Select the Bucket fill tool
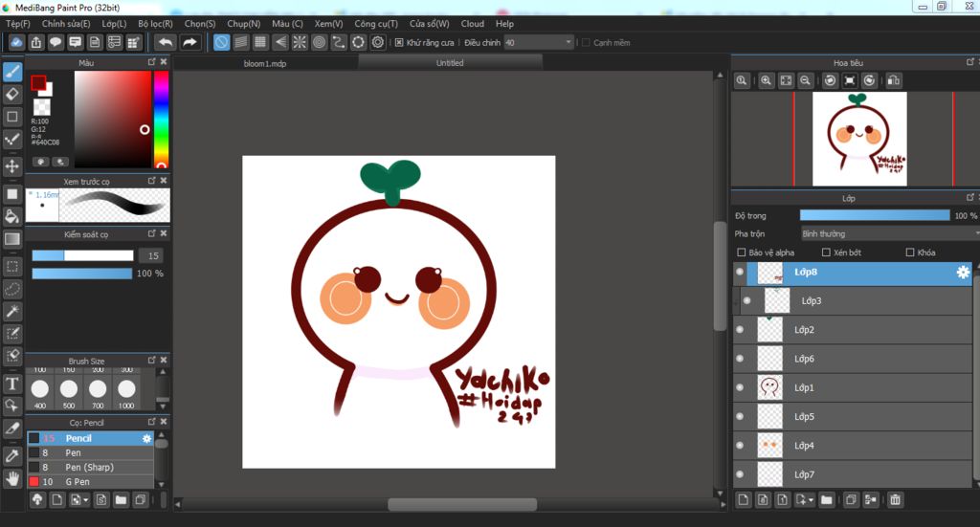 click(12, 216)
